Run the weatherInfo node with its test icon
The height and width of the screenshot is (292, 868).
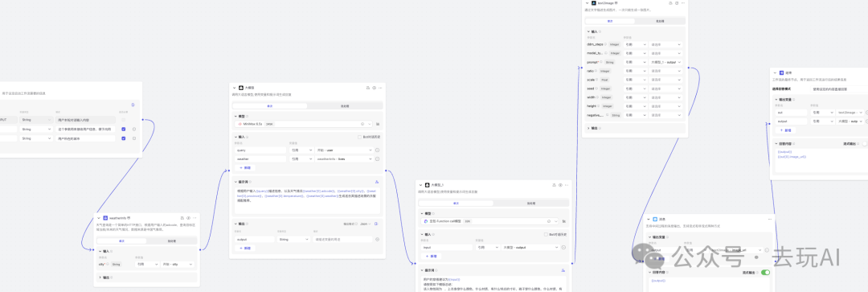click(188, 218)
